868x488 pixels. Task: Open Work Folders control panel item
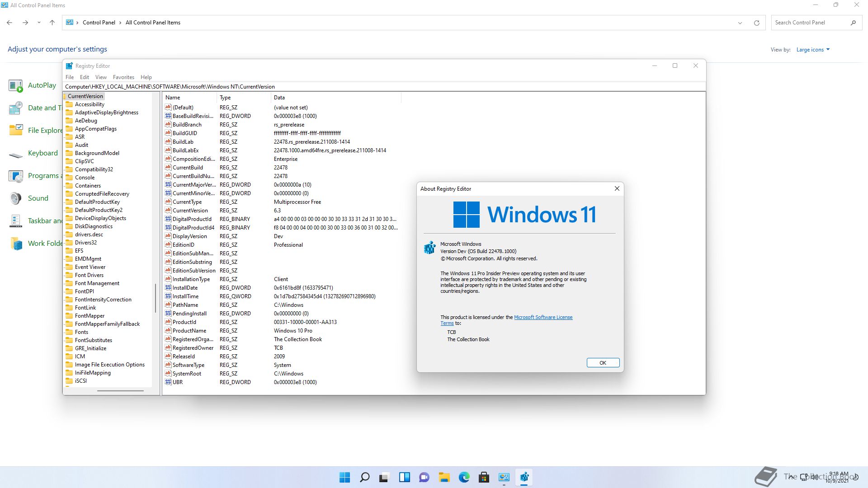click(16, 244)
